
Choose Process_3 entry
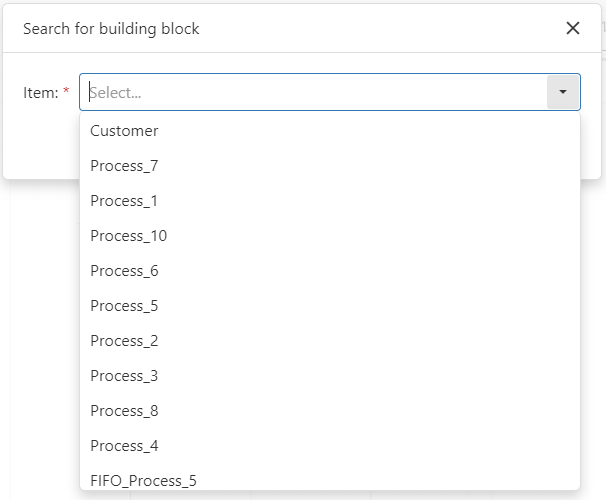pos(124,376)
